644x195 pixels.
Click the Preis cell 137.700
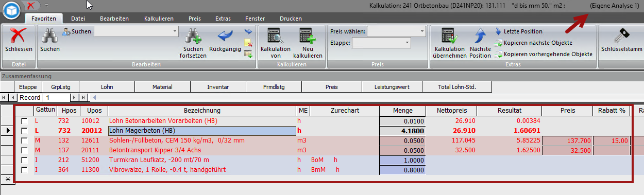pyautogui.click(x=567, y=140)
